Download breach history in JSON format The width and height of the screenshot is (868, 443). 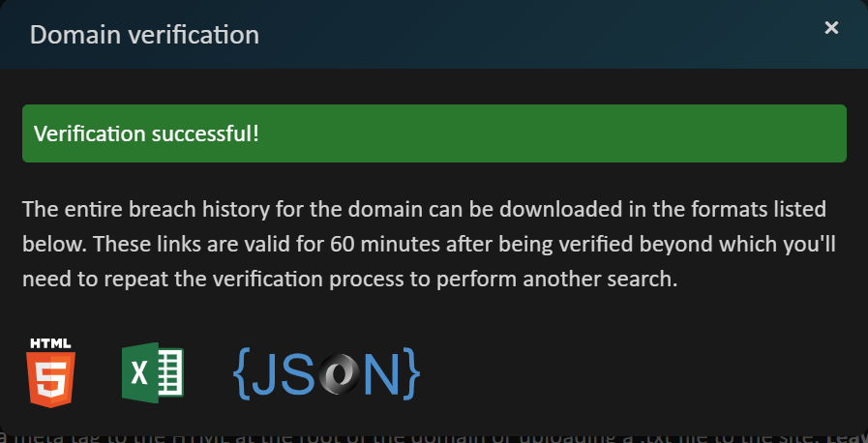[327, 373]
